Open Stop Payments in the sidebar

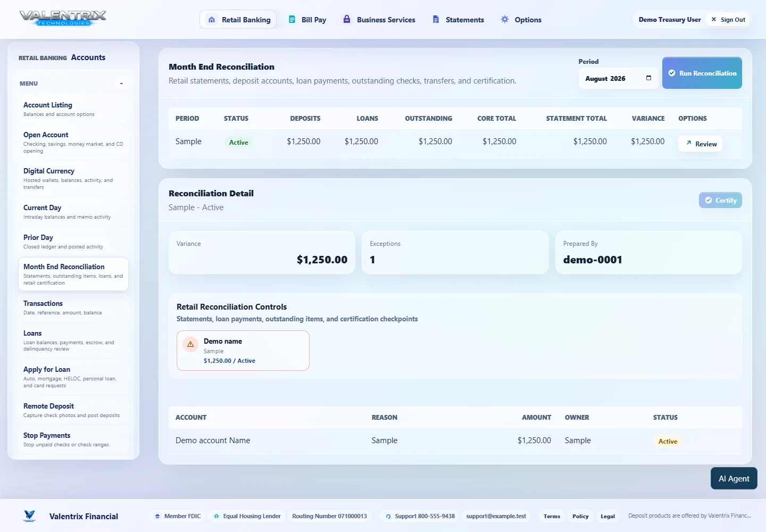point(73,439)
